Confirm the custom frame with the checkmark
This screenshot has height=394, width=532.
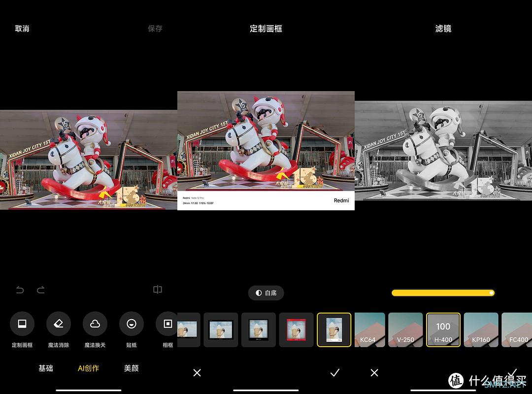[x=335, y=373]
